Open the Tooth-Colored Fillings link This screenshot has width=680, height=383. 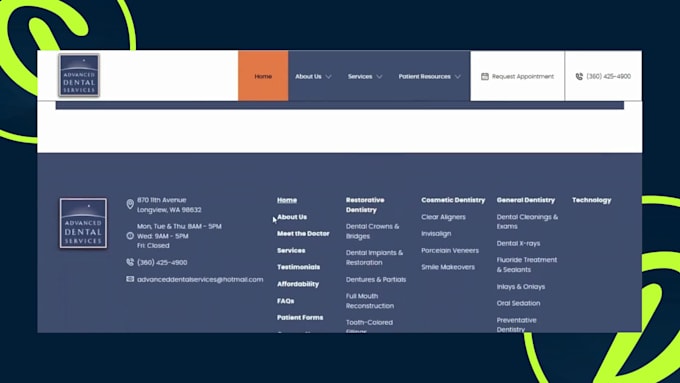[369, 326]
